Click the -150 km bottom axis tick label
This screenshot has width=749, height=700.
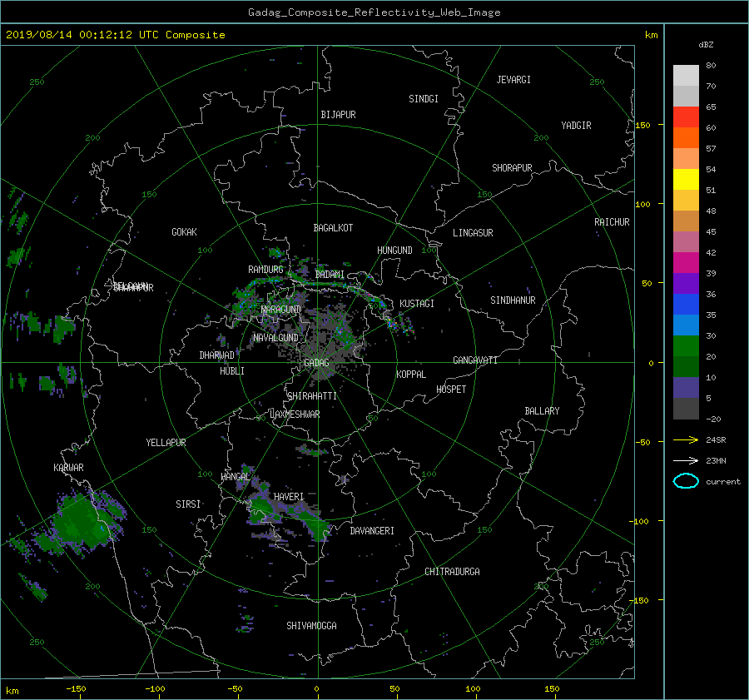pyautogui.click(x=76, y=688)
